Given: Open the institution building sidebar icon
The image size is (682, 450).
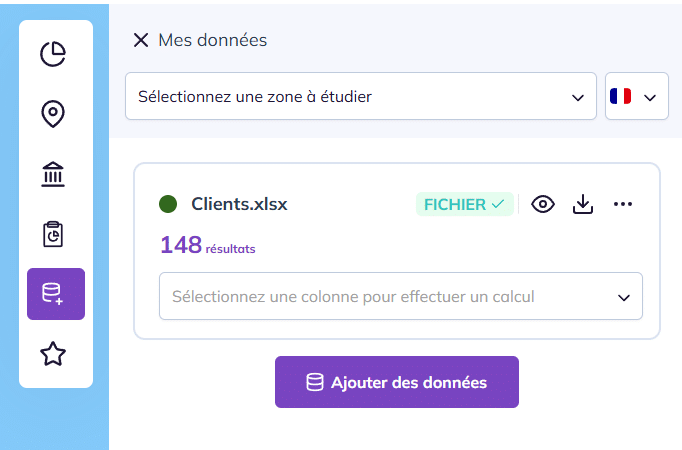Looking at the screenshot, I should pos(53,175).
